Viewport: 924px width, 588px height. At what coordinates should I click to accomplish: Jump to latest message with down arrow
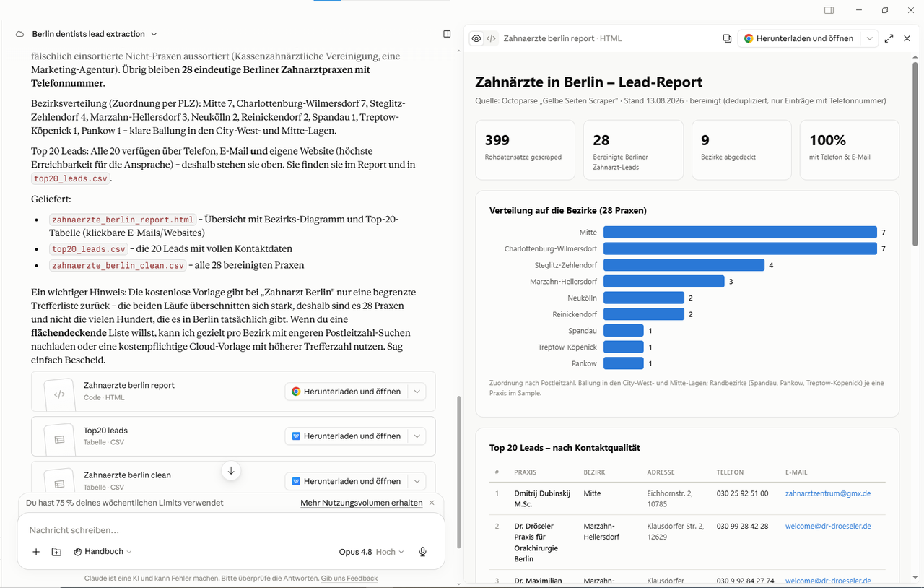[x=231, y=471]
